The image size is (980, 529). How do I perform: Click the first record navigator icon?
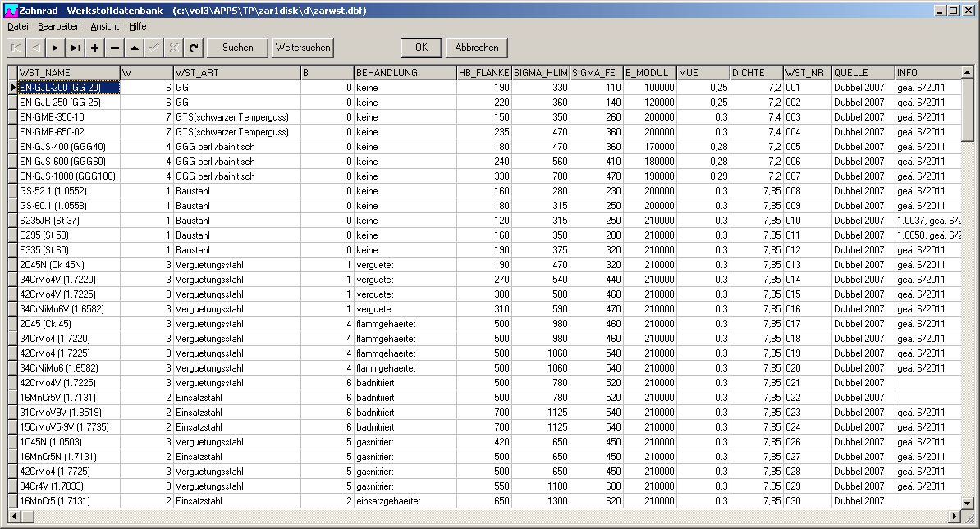pyautogui.click(x=16, y=48)
